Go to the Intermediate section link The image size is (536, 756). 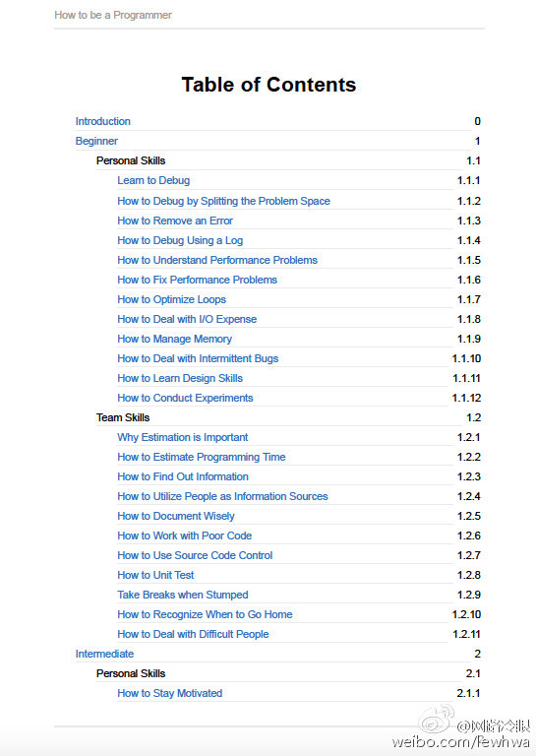point(104,654)
